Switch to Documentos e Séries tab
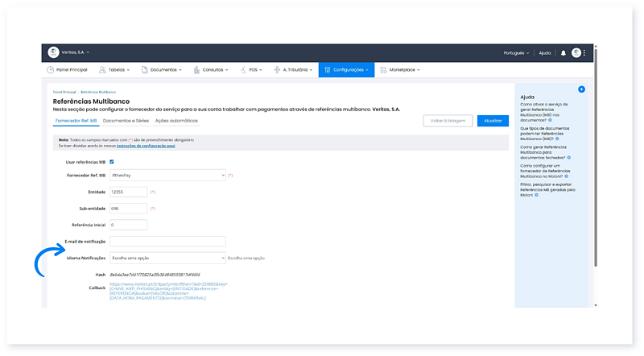 coord(126,121)
